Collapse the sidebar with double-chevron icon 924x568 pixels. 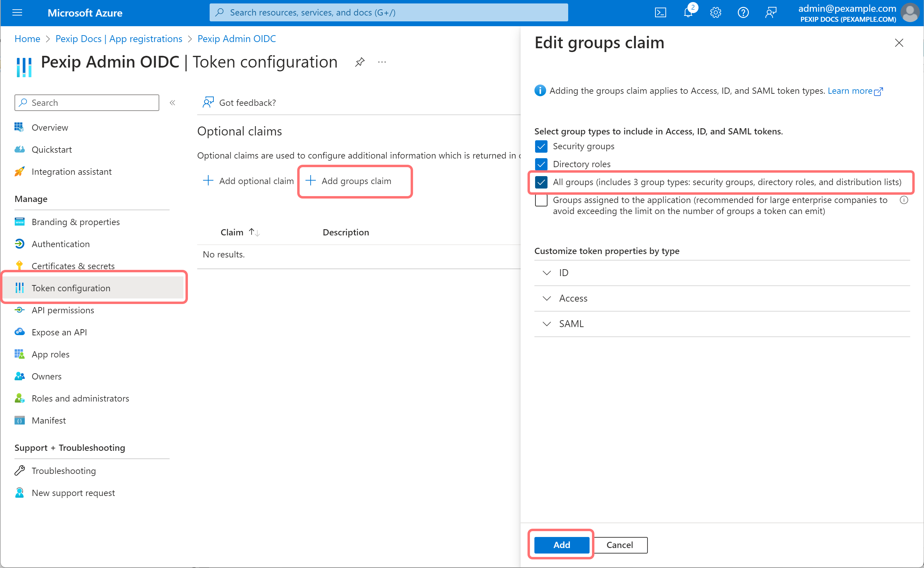172,103
